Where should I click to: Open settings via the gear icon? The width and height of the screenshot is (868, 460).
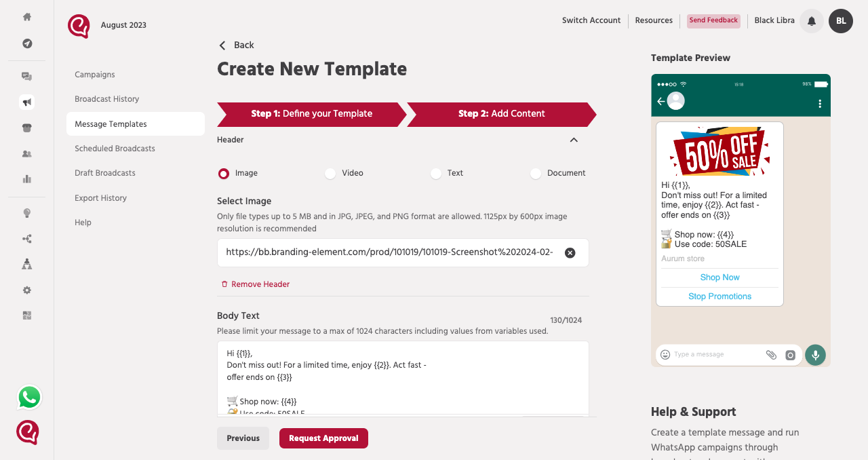tap(26, 290)
